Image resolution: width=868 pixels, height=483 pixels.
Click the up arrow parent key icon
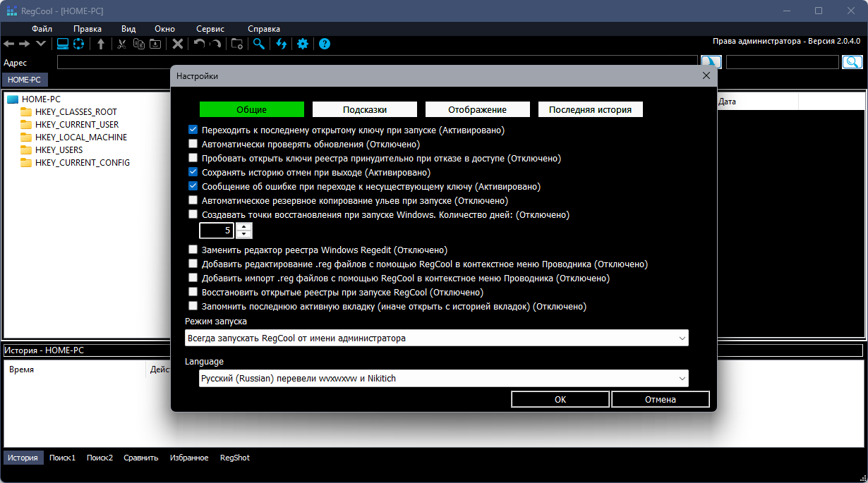click(101, 44)
